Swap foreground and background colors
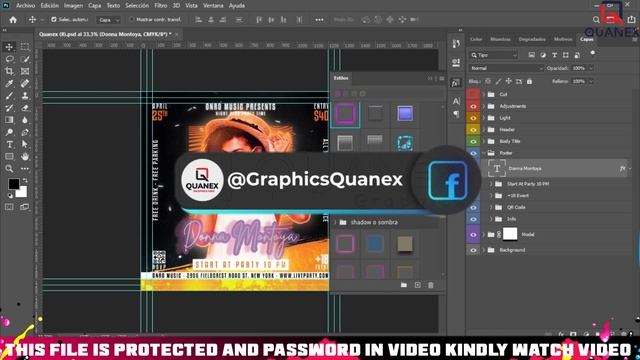This screenshot has height=360, width=640. pyautogui.click(x=24, y=180)
